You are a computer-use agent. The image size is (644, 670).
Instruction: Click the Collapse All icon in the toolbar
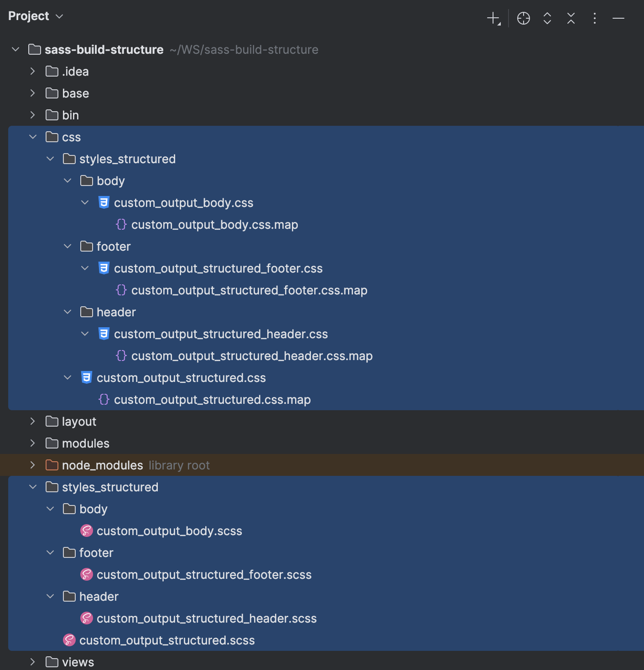pyautogui.click(x=571, y=18)
